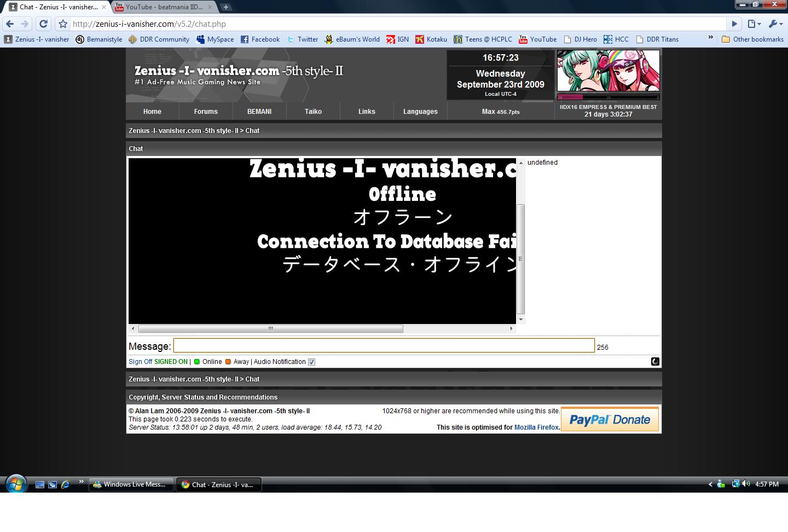The width and height of the screenshot is (788, 532).
Task: Open the Facebook bookmark
Action: coord(260,39)
